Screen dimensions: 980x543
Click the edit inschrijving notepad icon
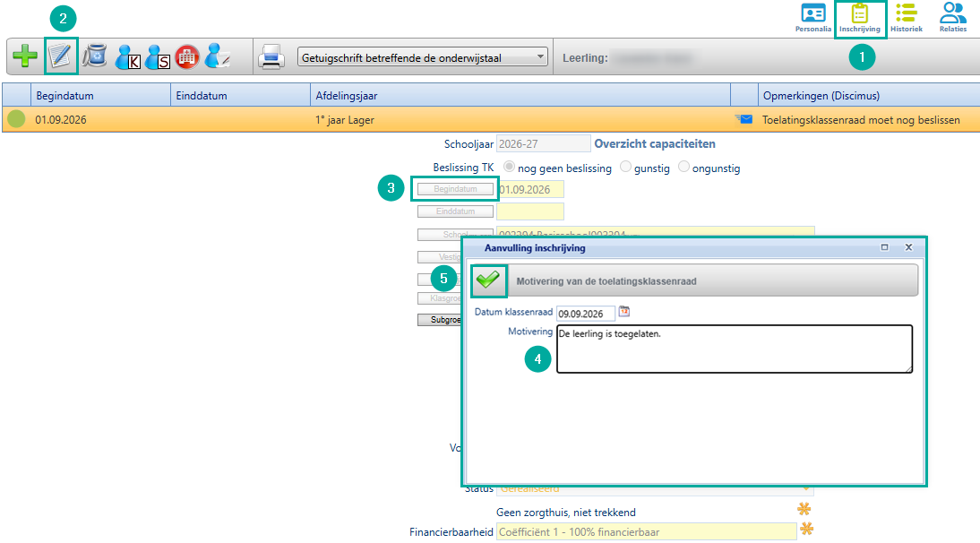click(61, 56)
